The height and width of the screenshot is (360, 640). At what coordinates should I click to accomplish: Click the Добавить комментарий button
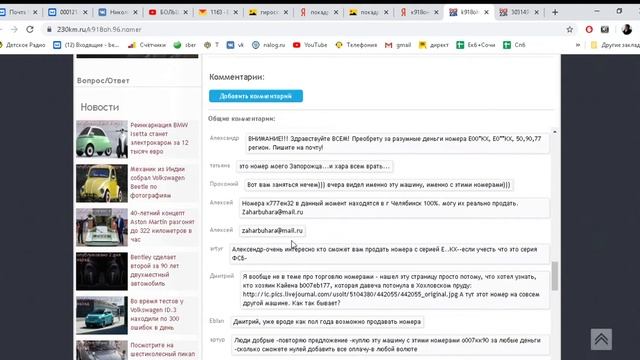tap(256, 96)
